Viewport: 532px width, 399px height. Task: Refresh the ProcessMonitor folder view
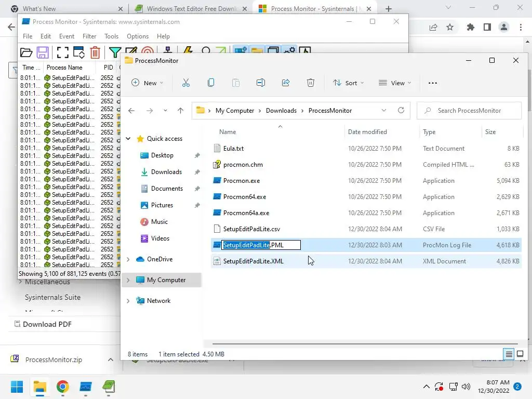tap(401, 111)
